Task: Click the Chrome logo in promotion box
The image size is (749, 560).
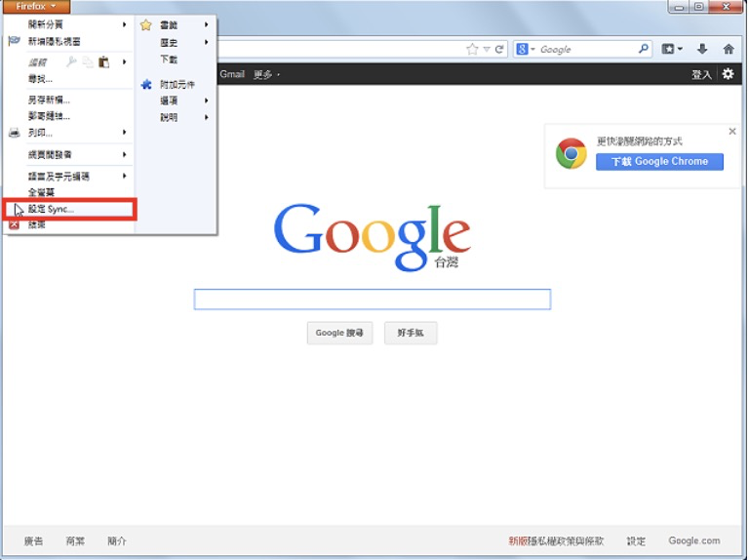Action: [572, 153]
